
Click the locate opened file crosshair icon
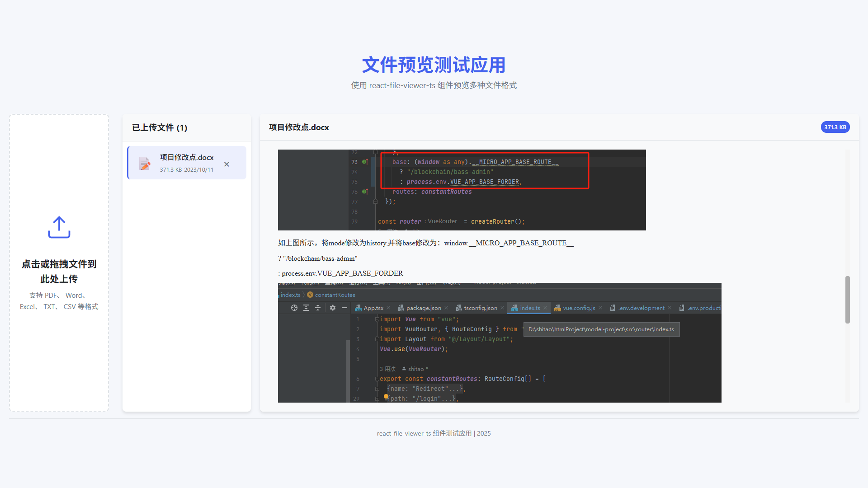tap(294, 308)
